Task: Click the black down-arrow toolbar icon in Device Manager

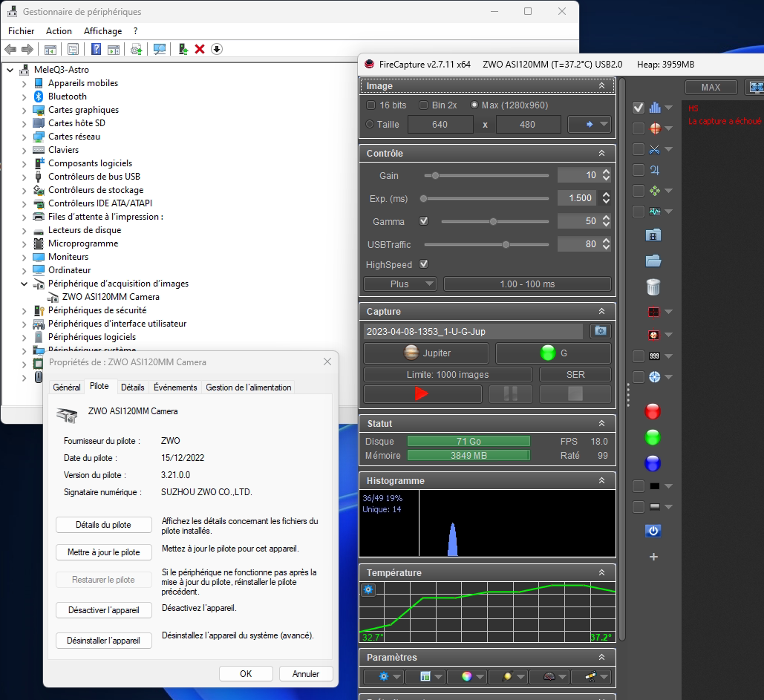Action: [x=217, y=49]
